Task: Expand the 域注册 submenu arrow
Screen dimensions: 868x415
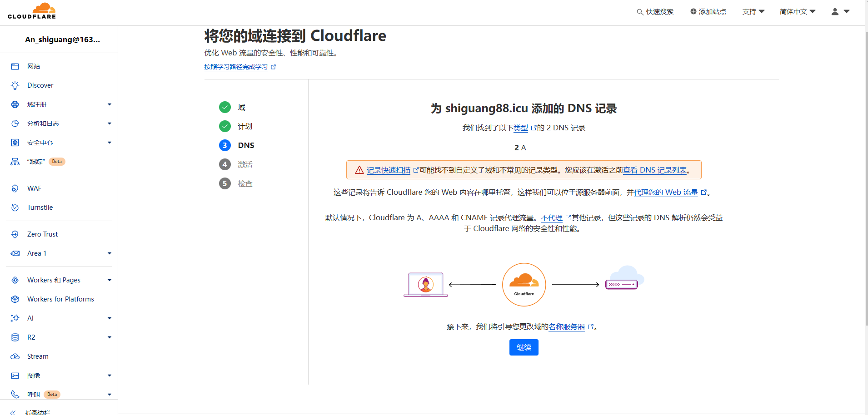Action: click(x=110, y=104)
